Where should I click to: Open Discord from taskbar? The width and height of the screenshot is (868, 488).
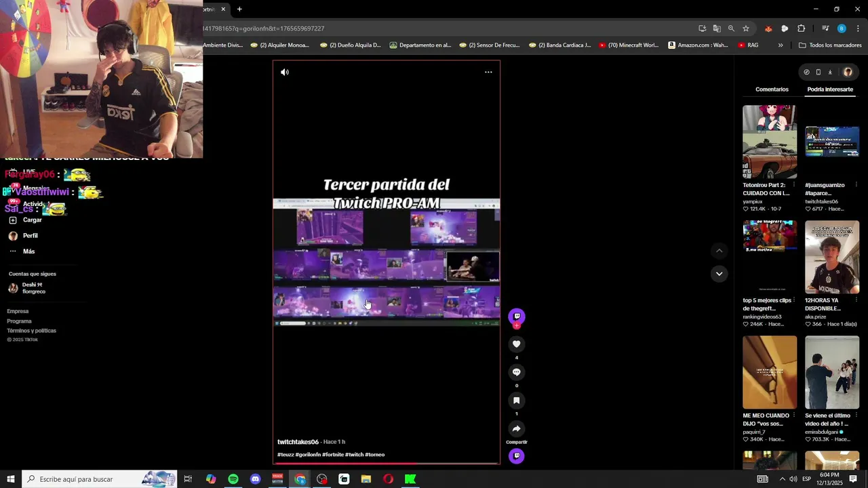255,479
